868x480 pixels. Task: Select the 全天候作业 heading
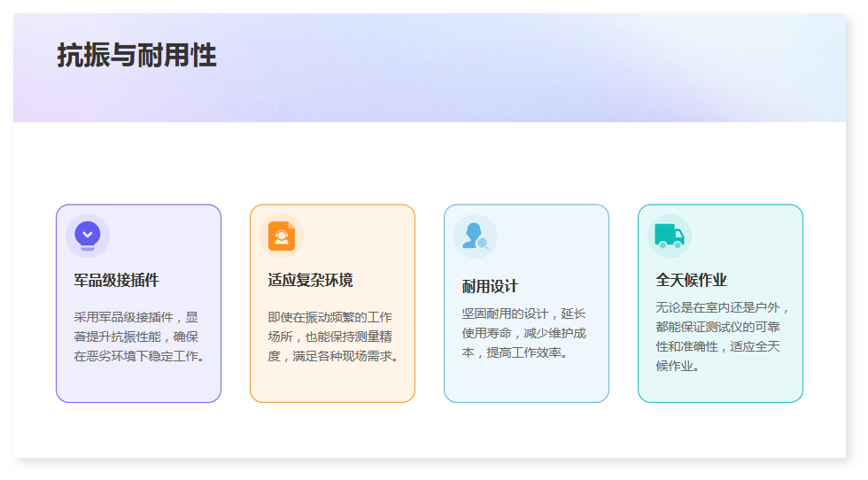(x=691, y=280)
